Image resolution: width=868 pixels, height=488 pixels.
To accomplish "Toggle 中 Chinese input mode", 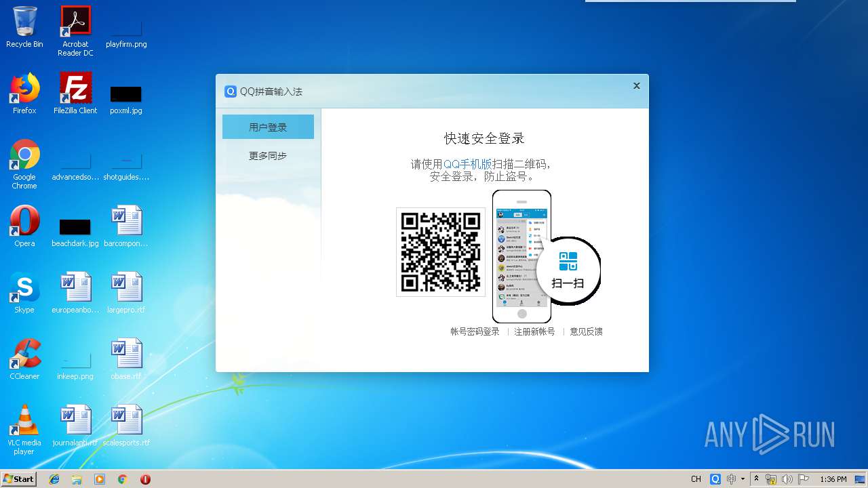I will 731,479.
